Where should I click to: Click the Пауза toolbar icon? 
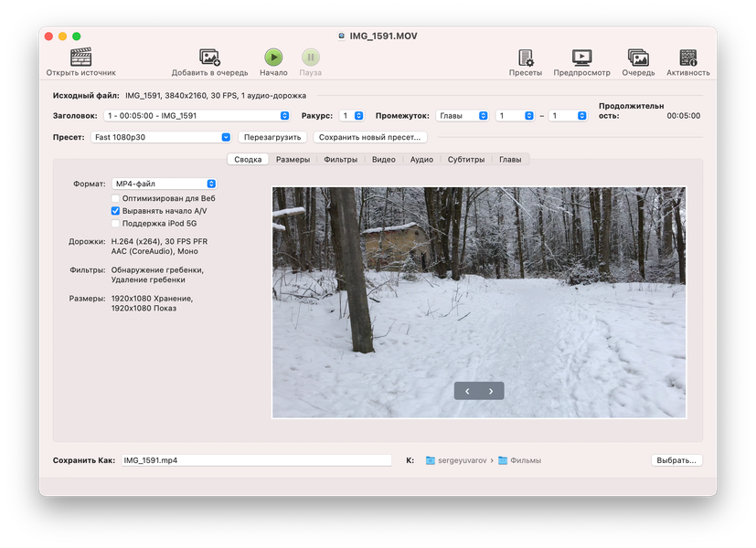pos(311,58)
